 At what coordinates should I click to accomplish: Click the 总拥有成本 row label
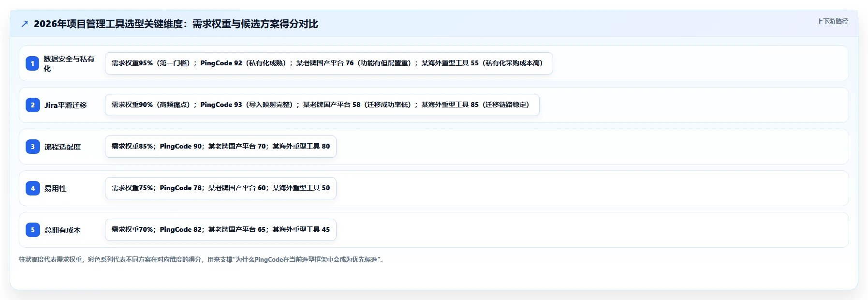click(x=62, y=230)
